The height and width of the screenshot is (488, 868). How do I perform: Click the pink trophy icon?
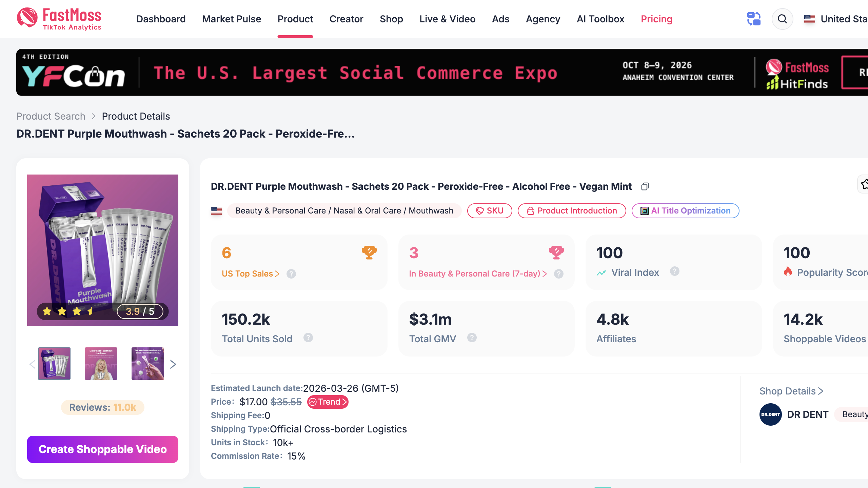tap(556, 252)
